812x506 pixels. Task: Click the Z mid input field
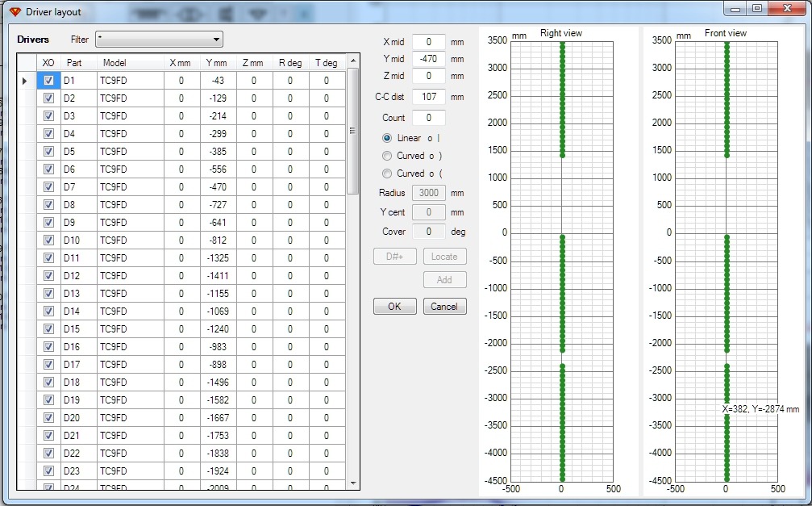click(x=429, y=76)
